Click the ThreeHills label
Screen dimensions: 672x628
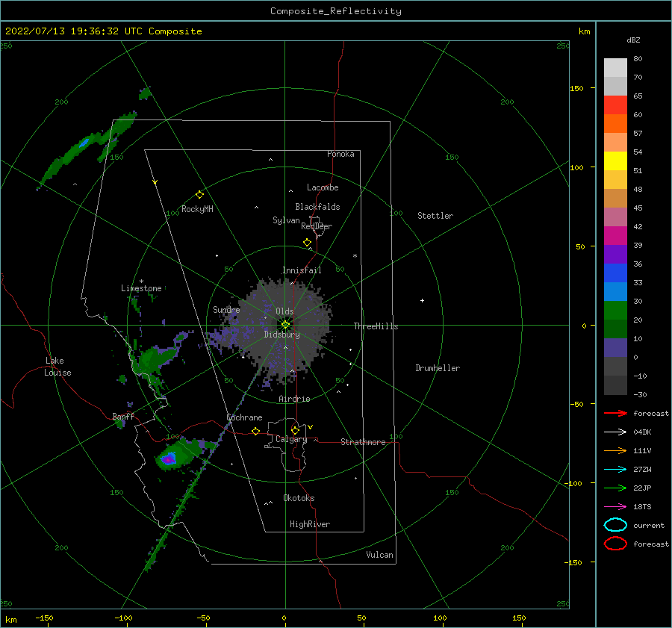(x=376, y=326)
